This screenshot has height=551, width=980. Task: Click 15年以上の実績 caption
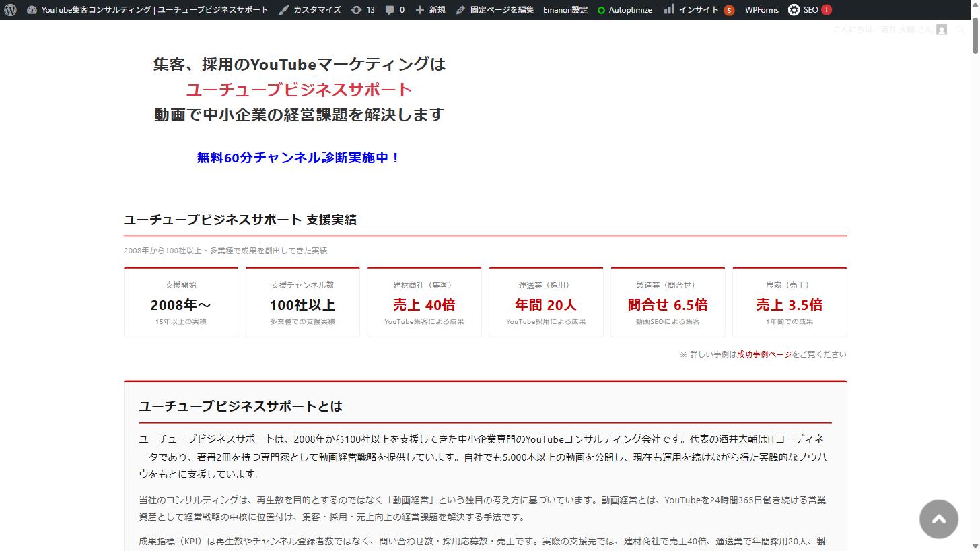[181, 322]
